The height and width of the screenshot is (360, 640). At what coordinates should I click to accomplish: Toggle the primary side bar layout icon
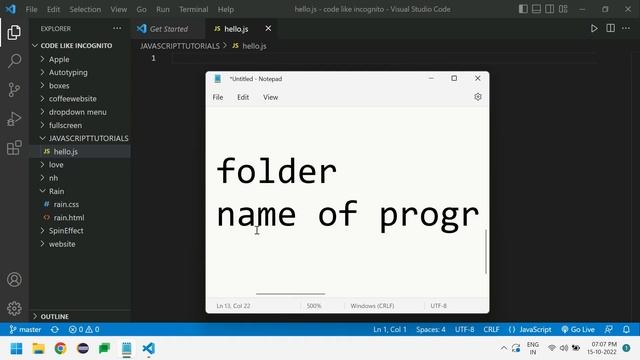click(x=523, y=9)
